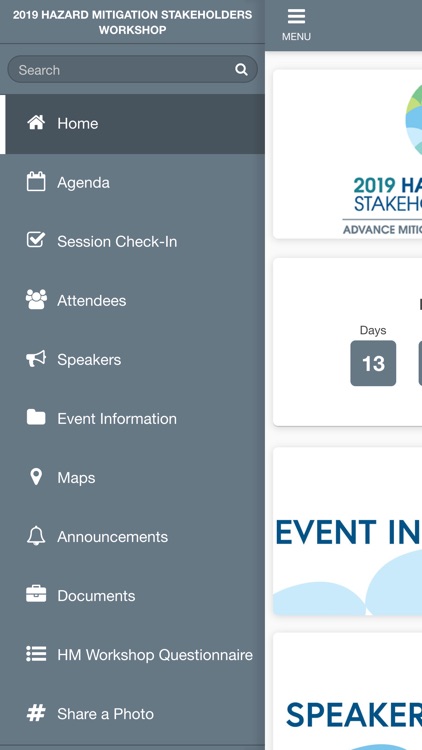The width and height of the screenshot is (422, 750).
Task: Click the Announcements bell icon
Action: 36,536
